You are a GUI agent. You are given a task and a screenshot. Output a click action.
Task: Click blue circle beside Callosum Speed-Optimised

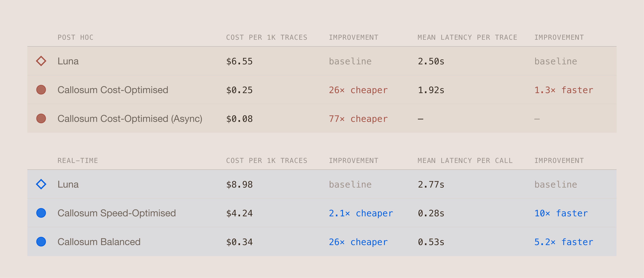(x=41, y=213)
